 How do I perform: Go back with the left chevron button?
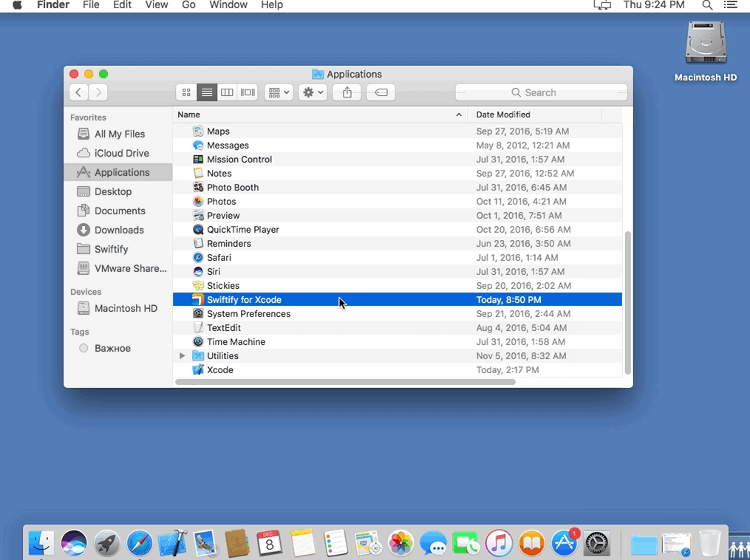(78, 92)
